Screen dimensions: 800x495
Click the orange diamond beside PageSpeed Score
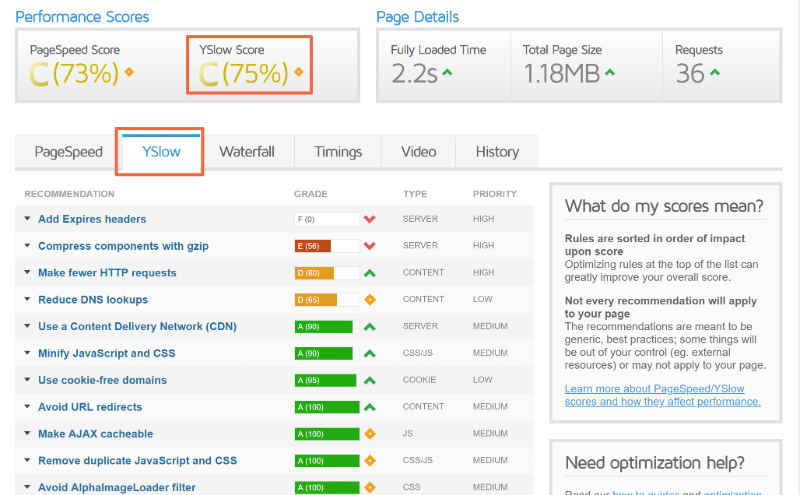point(129,72)
